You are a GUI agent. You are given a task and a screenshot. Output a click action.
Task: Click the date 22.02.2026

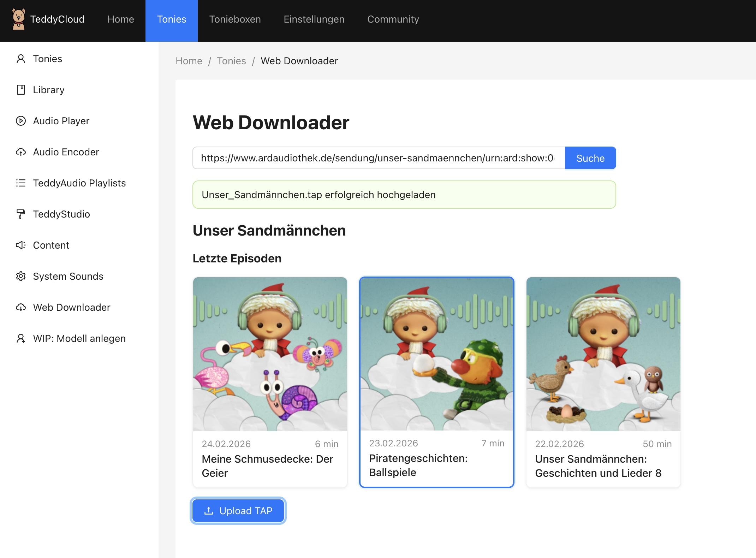[x=560, y=444]
